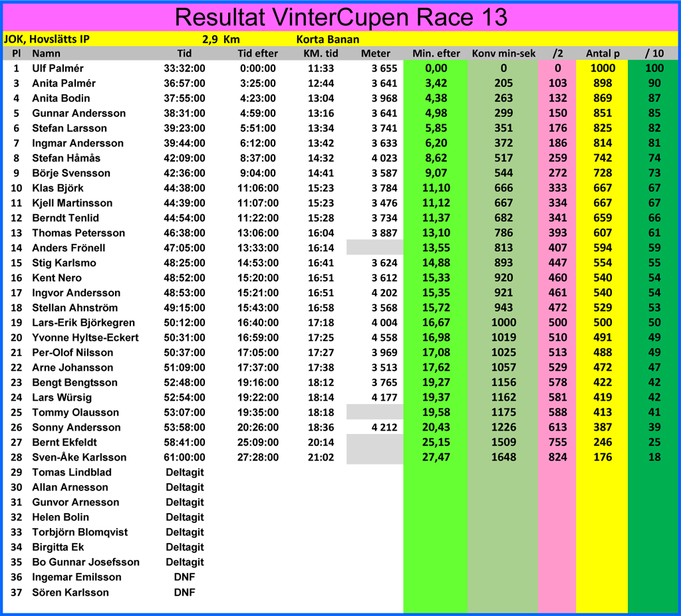Select the name 'Birgitta Ek'
Image resolution: width=681 pixels, height=616 pixels.
[58, 548]
